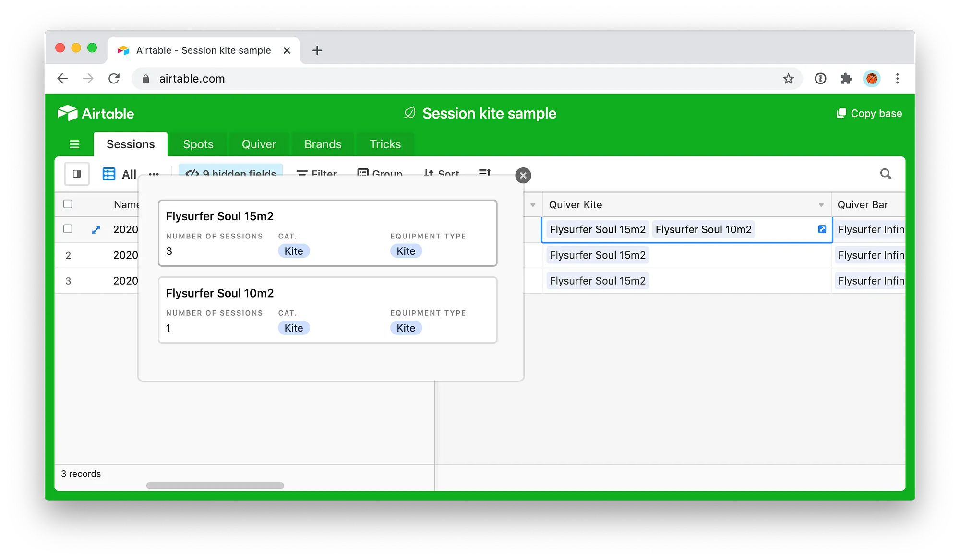960x560 pixels.
Task: Select the Airtable - Session kite sample tab
Action: pyautogui.click(x=204, y=50)
